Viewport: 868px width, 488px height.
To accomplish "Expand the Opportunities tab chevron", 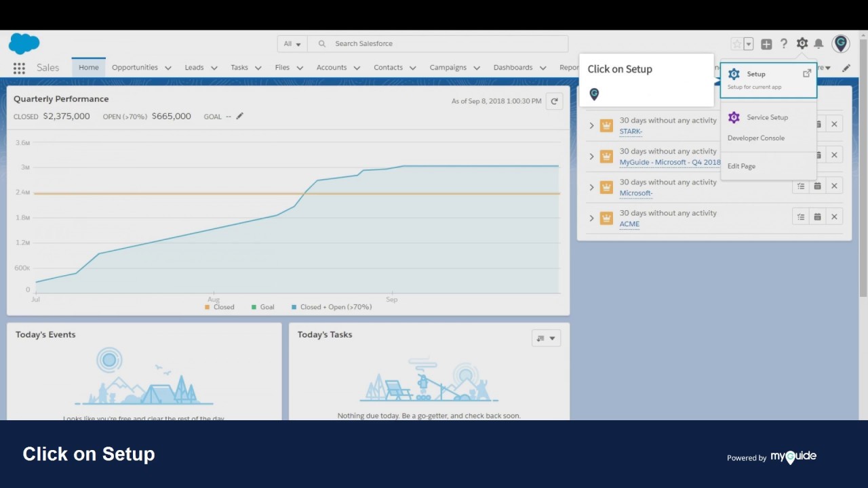I will 167,68.
